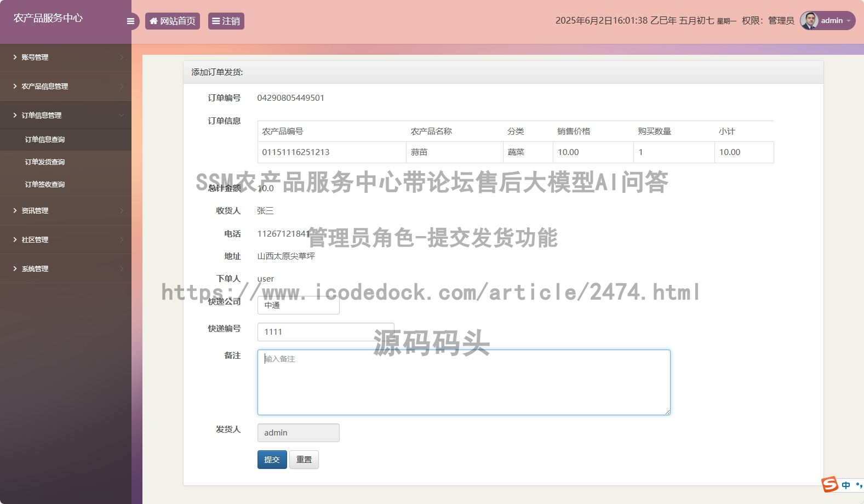Click the arrow icon before 农产品信息管理
864x504 pixels.
tap(15, 86)
